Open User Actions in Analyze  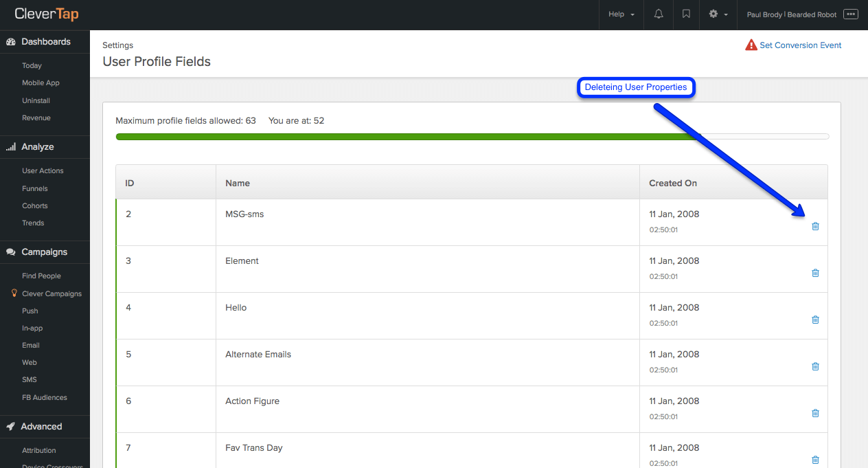[43, 170]
